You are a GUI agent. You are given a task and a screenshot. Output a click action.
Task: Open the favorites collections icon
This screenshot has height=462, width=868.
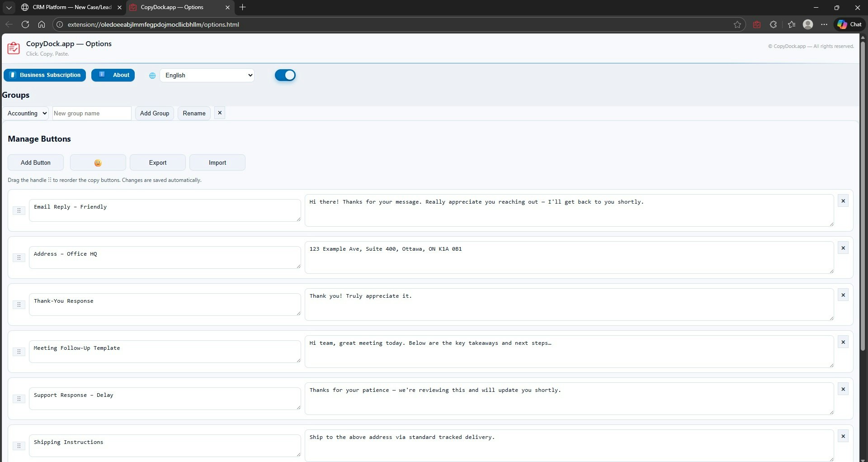791,24
